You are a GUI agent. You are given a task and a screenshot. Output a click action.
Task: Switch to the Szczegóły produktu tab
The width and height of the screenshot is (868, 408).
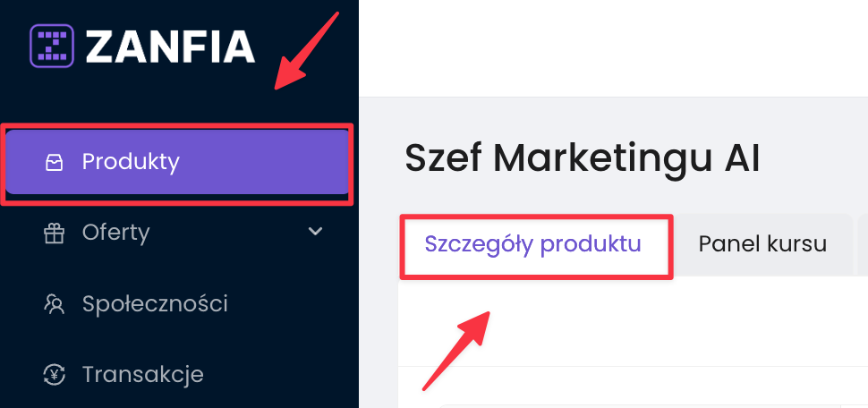click(532, 244)
